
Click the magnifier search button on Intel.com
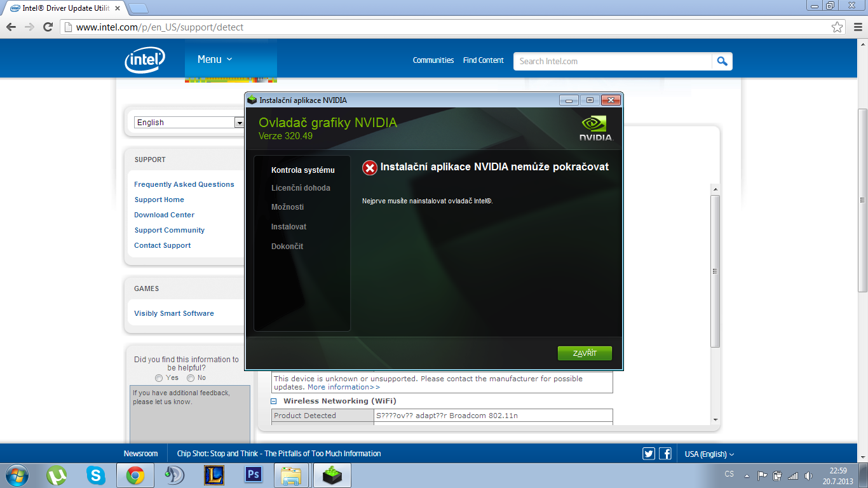tap(722, 61)
